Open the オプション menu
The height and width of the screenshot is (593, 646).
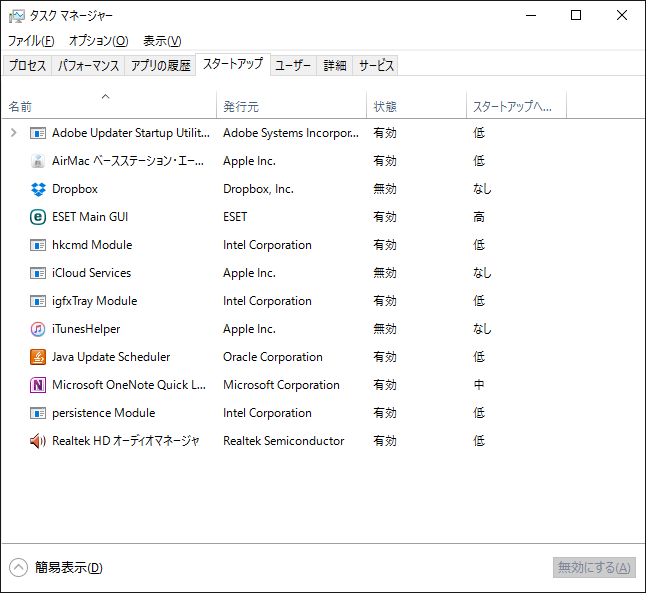pos(98,41)
